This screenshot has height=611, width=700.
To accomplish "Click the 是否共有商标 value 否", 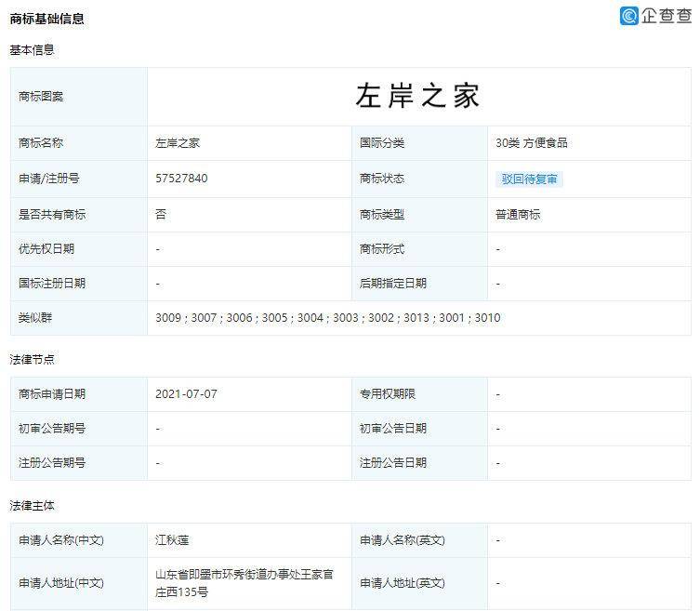I will click(x=161, y=215).
